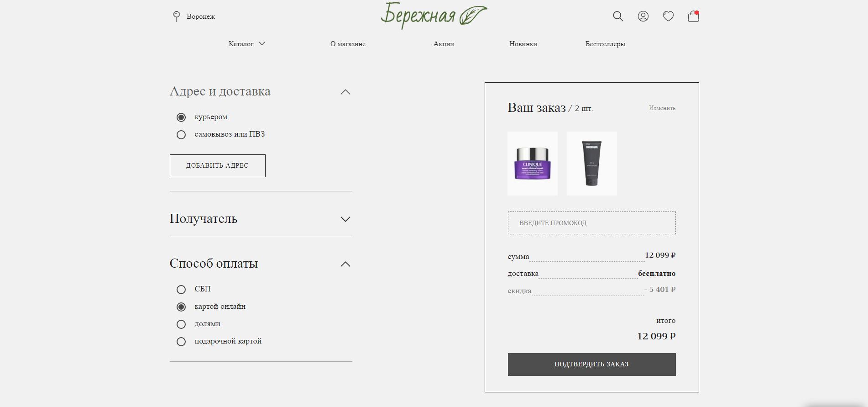Click the итого total 12 099 ₽
This screenshot has height=407, width=868.
coord(656,336)
